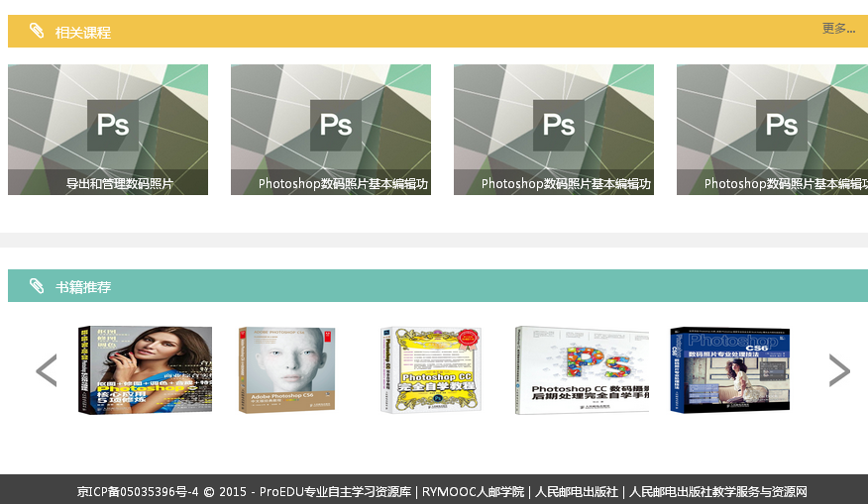Open the Adobe Photoshop CS6 classic tutorial book
Image resolution: width=868 pixels, height=504 pixels.
pyautogui.click(x=286, y=369)
